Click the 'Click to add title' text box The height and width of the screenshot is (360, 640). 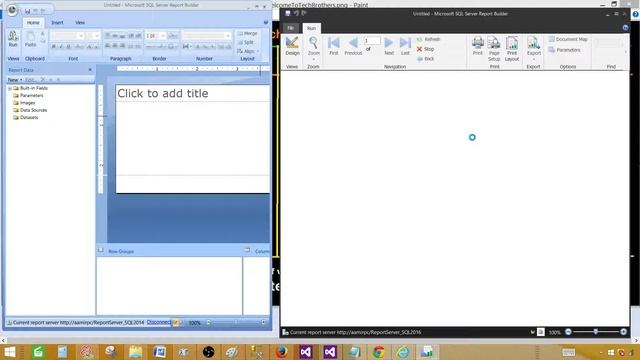pyautogui.click(x=192, y=93)
